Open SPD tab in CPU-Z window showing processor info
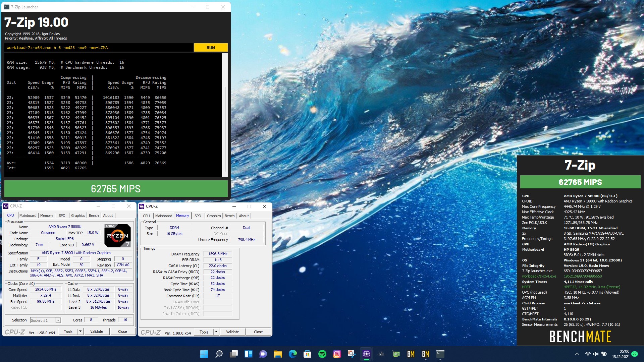This screenshot has width=644, height=362. point(62,216)
